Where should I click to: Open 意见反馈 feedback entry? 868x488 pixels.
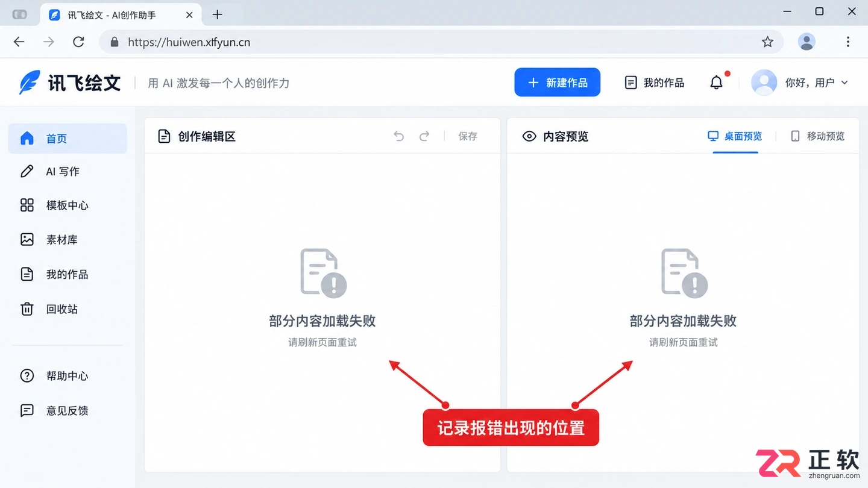(x=68, y=411)
